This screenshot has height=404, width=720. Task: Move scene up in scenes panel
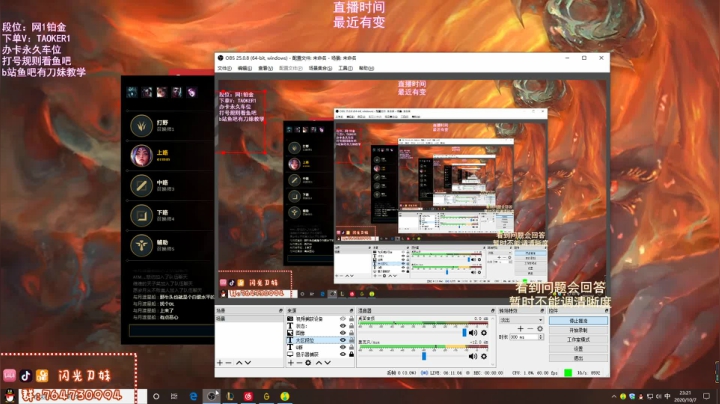pyautogui.click(x=239, y=363)
